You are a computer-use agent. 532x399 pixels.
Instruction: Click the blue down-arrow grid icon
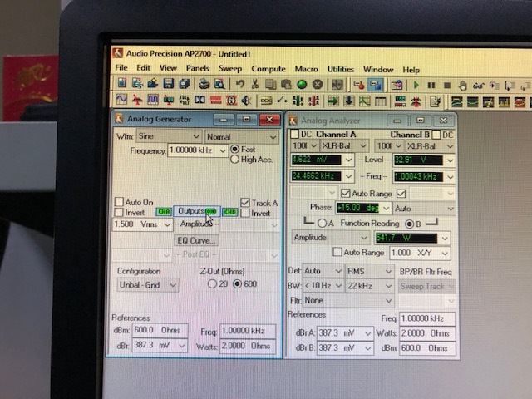click(349, 101)
